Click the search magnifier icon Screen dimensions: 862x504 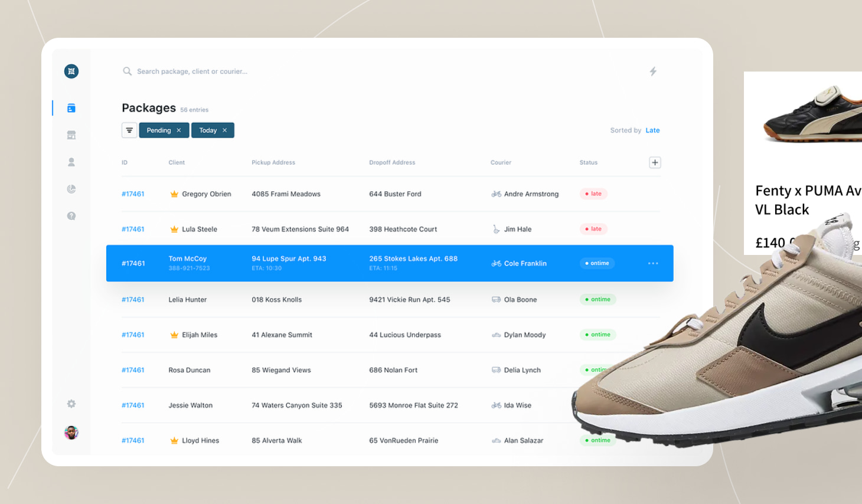pos(127,71)
